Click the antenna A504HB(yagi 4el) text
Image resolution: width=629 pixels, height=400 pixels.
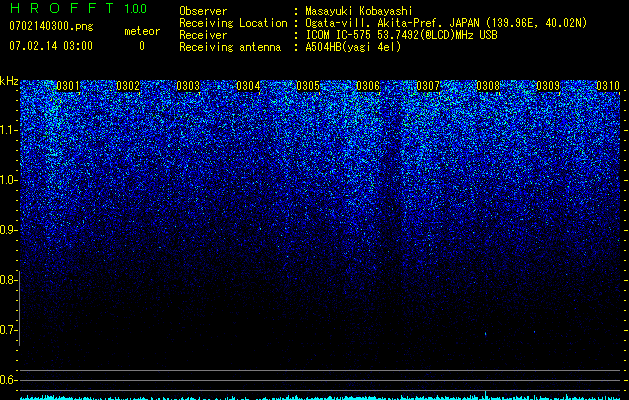[x=353, y=47]
